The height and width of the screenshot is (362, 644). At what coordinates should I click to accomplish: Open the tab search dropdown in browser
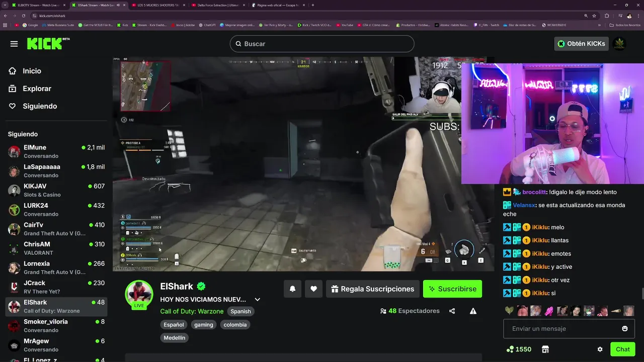point(5,5)
